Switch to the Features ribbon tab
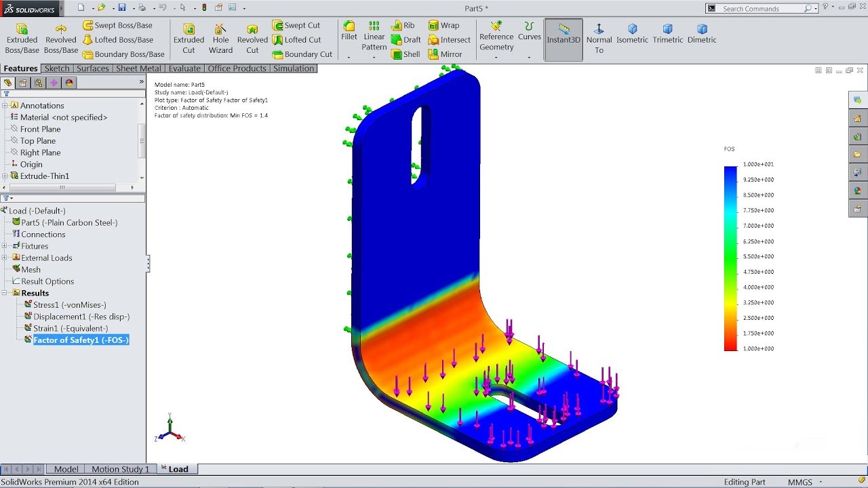 point(20,68)
